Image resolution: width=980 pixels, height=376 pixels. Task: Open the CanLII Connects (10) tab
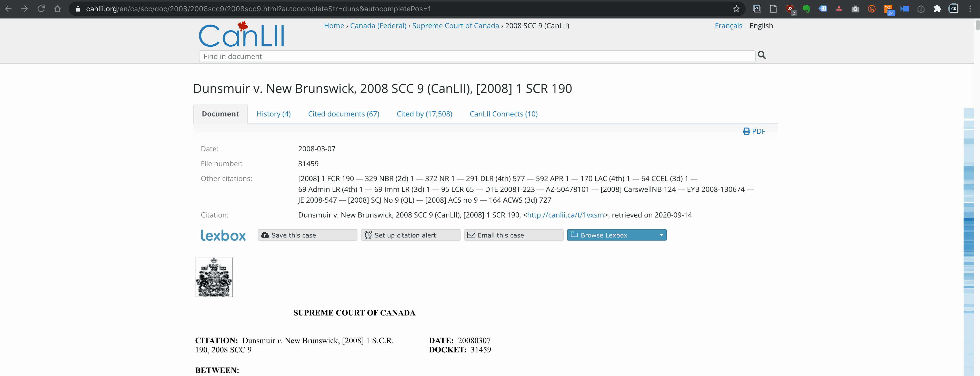click(503, 114)
